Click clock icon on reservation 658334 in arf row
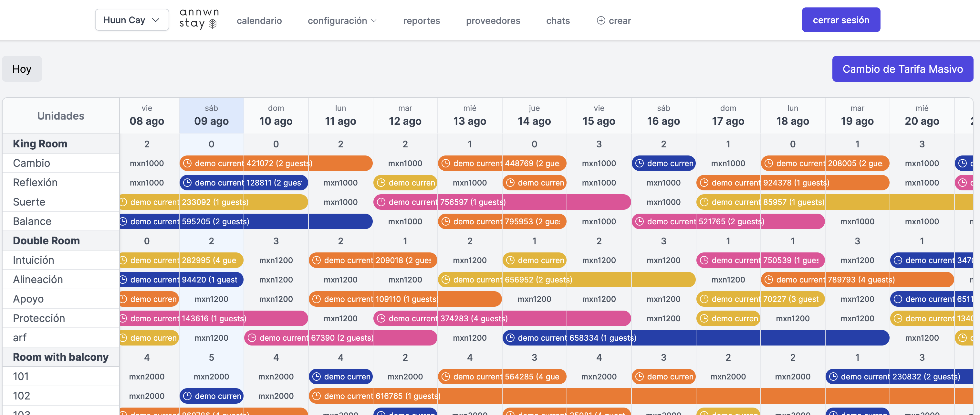Image resolution: width=980 pixels, height=415 pixels. coord(510,338)
